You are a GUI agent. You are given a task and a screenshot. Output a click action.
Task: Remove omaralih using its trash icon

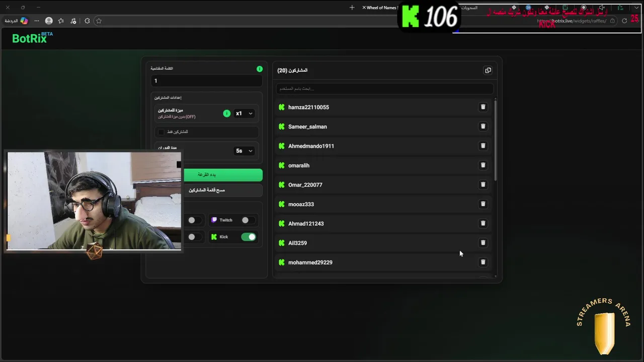(x=483, y=165)
